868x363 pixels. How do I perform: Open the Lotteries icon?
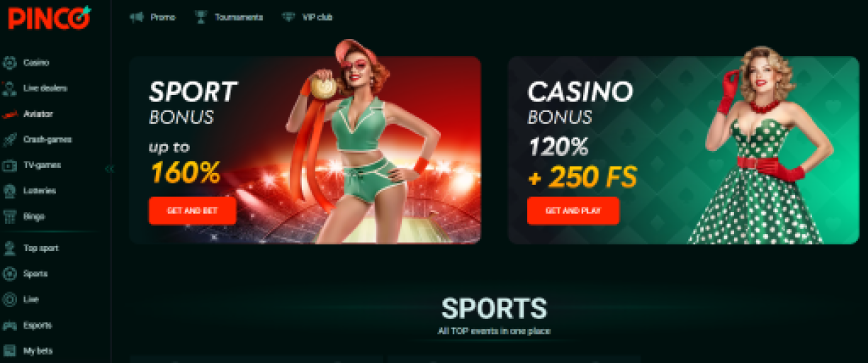[x=9, y=191]
